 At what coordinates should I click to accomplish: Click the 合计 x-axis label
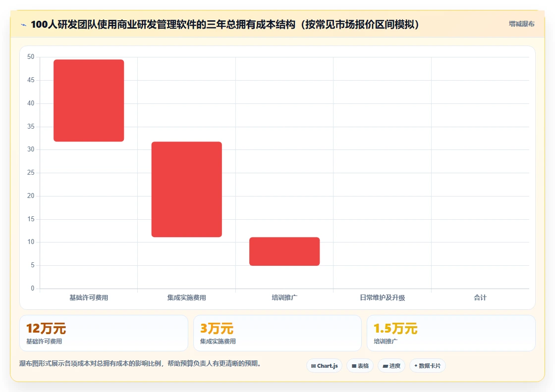(480, 297)
